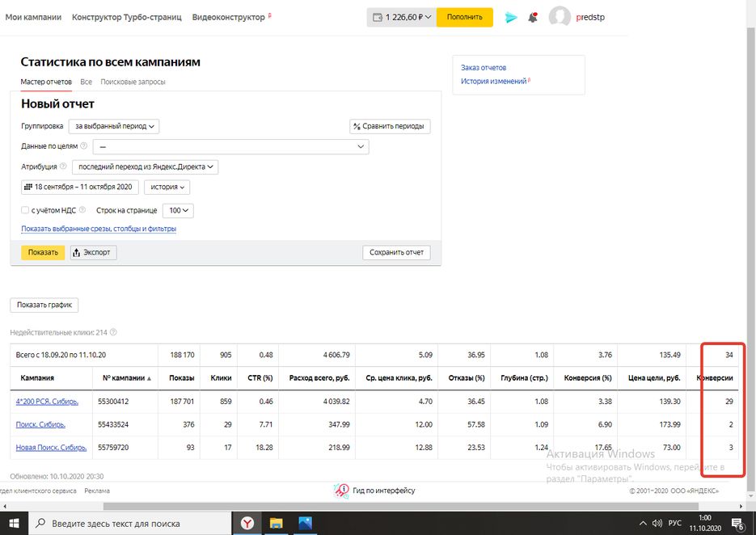
Task: Click help question mark next to Данные по целям
Action: (83, 145)
